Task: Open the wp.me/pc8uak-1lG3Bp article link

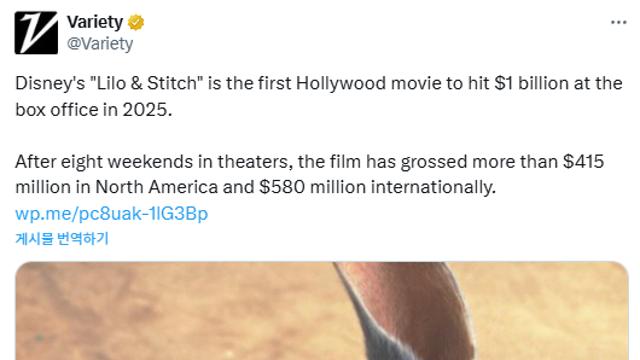Action: pos(111,213)
